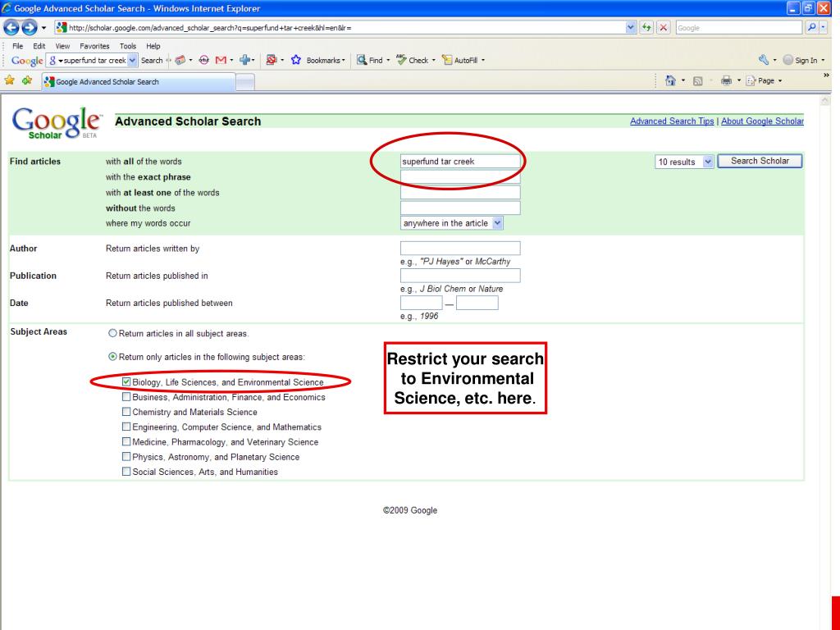Click the blue star Bookmarks icon
The width and height of the screenshot is (840, 630).
click(295, 61)
